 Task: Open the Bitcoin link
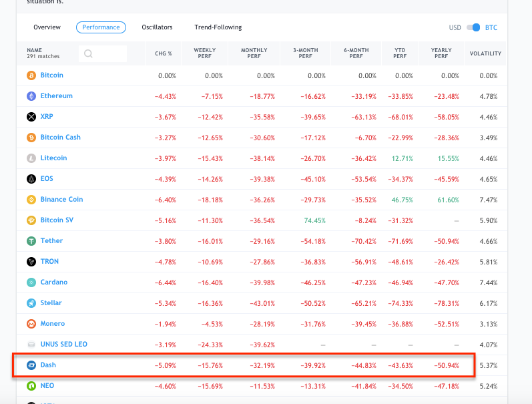(51, 75)
